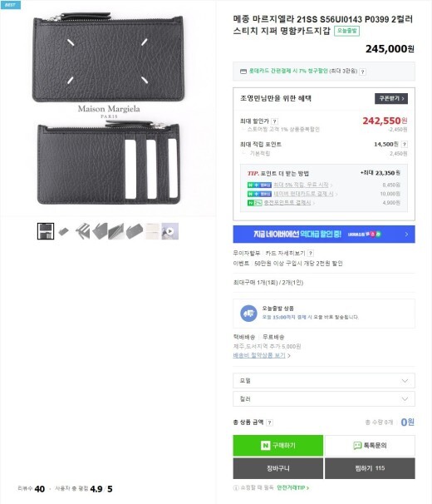Play the product video thumbnail

170,231
